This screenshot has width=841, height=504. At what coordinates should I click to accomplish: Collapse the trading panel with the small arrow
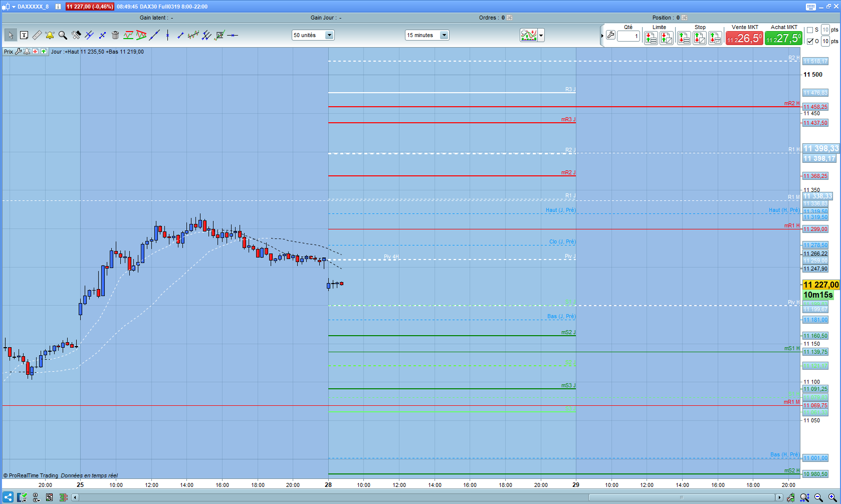602,36
